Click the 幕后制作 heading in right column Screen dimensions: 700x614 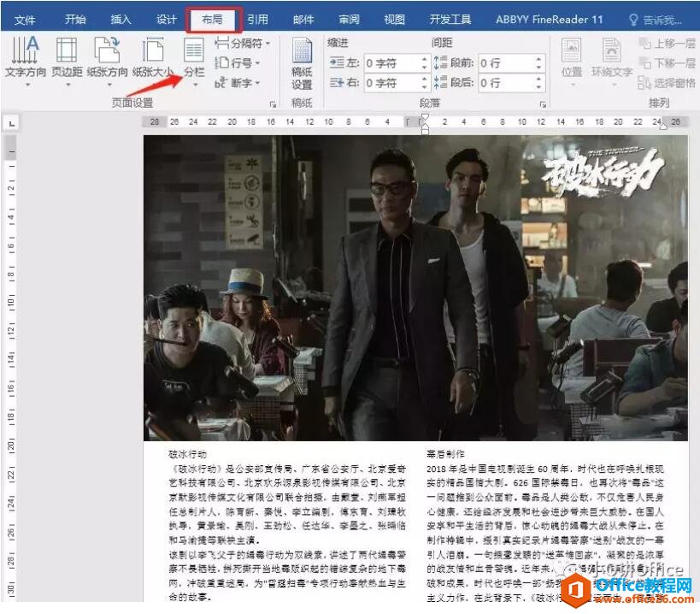tap(445, 455)
